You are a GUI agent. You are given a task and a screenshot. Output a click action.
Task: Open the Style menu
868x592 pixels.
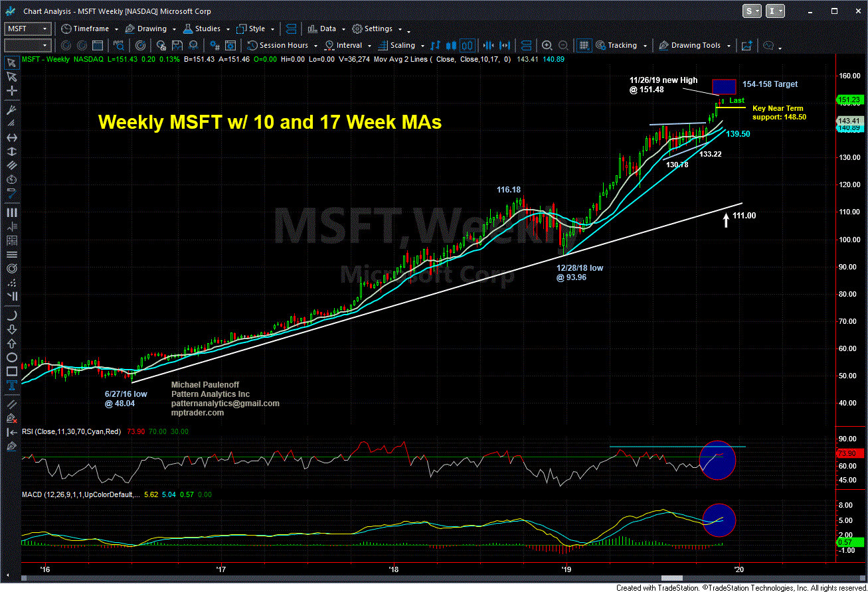point(250,29)
